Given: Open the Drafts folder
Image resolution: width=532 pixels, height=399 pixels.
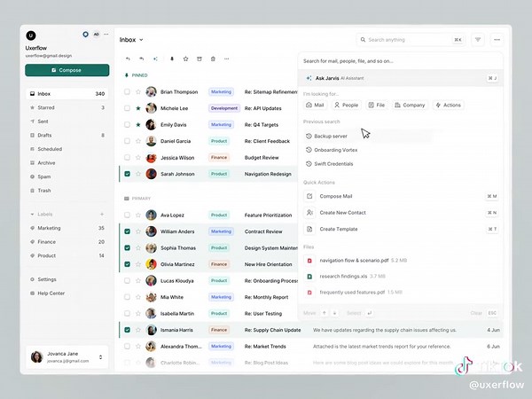Looking at the screenshot, I should tap(67, 135).
